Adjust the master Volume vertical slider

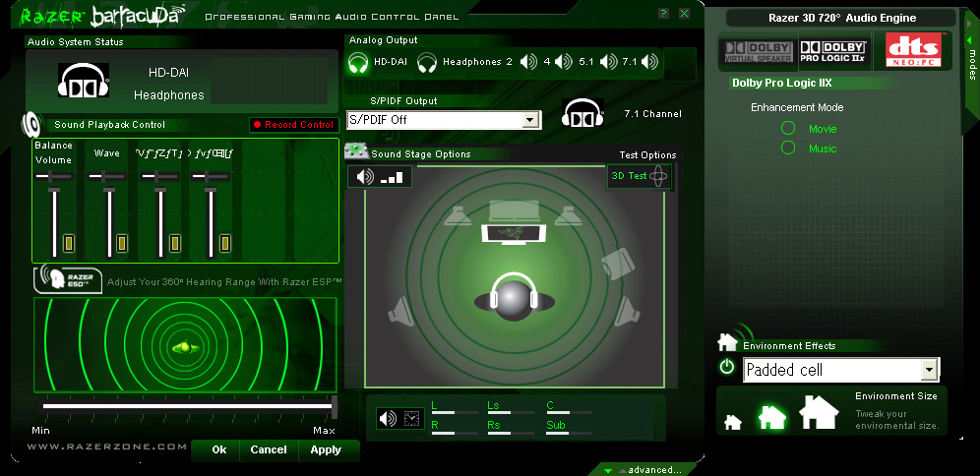[x=55, y=223]
